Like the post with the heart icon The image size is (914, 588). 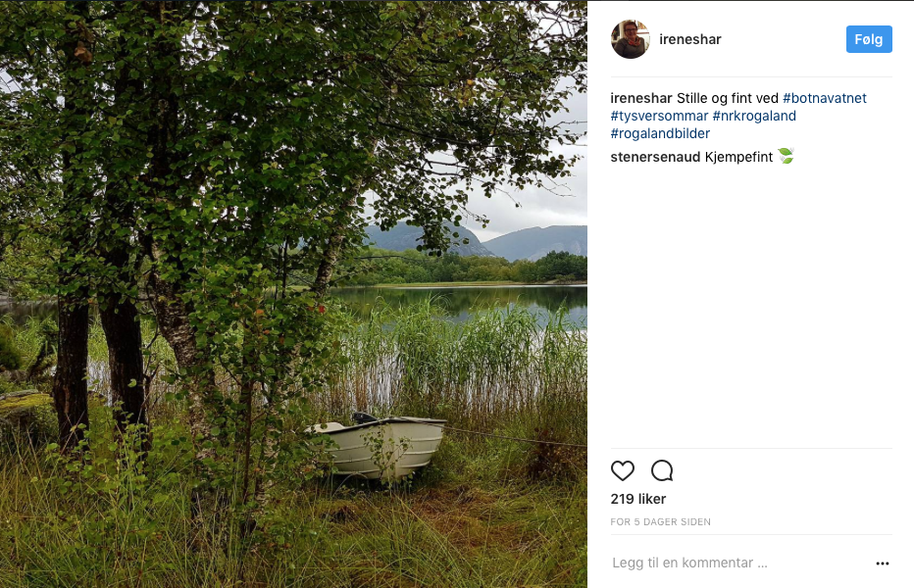[x=622, y=470]
